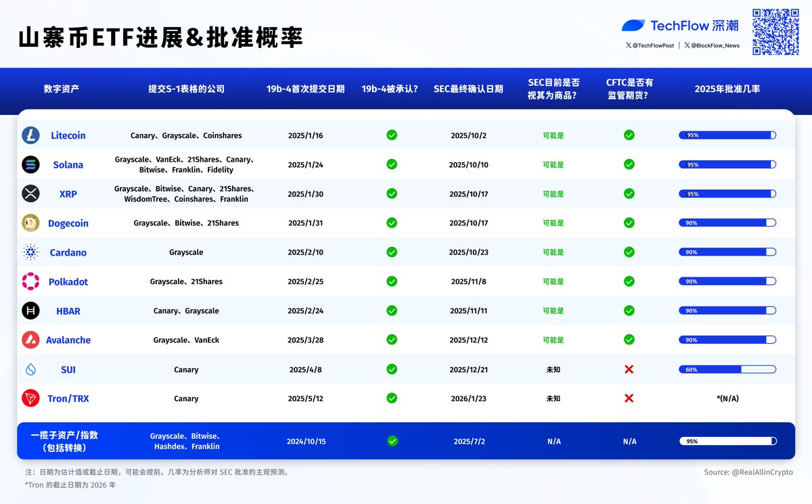Click the 19b-4 green checkmark in the SUI row
The width and height of the screenshot is (812, 504).
coord(392,369)
